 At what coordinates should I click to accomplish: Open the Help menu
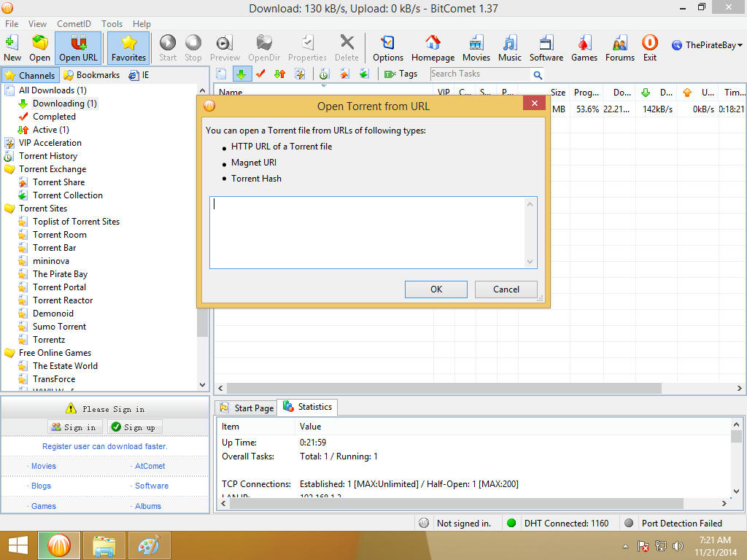pos(142,24)
